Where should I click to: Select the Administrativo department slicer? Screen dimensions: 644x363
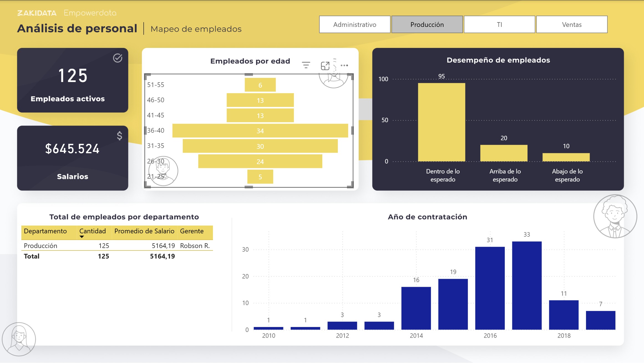point(354,25)
